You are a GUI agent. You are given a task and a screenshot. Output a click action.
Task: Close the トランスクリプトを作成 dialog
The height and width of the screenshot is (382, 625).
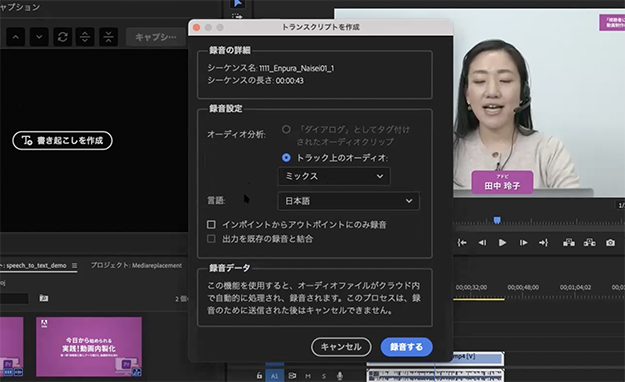coord(196,27)
